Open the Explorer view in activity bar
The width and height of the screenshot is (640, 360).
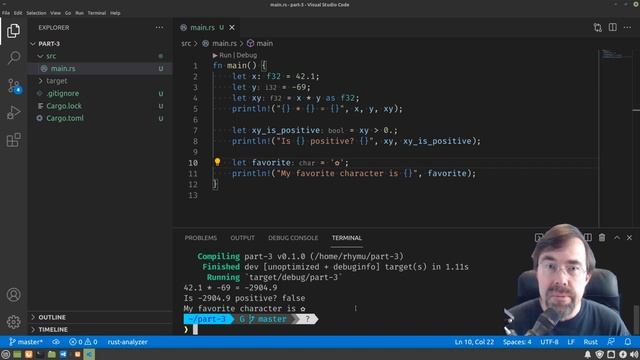point(13,31)
